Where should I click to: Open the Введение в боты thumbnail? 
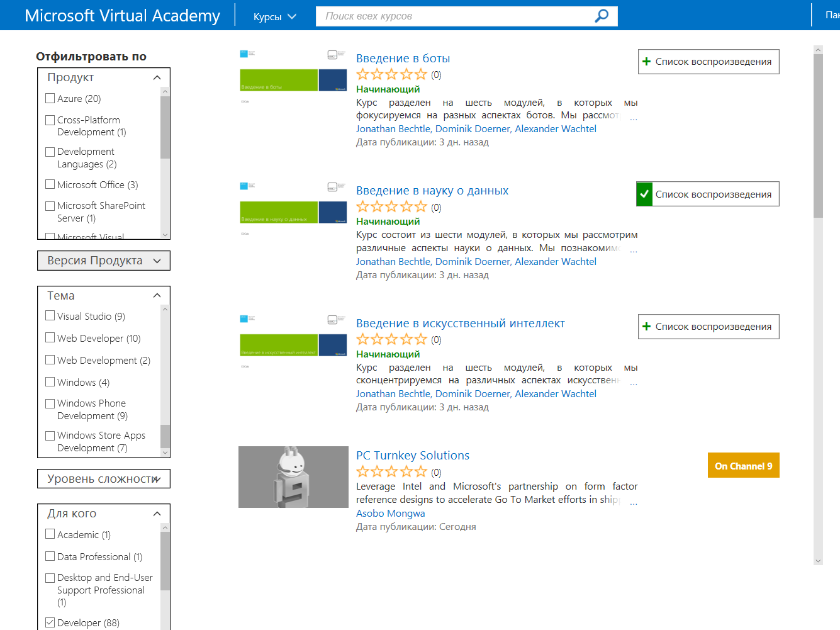(x=293, y=79)
